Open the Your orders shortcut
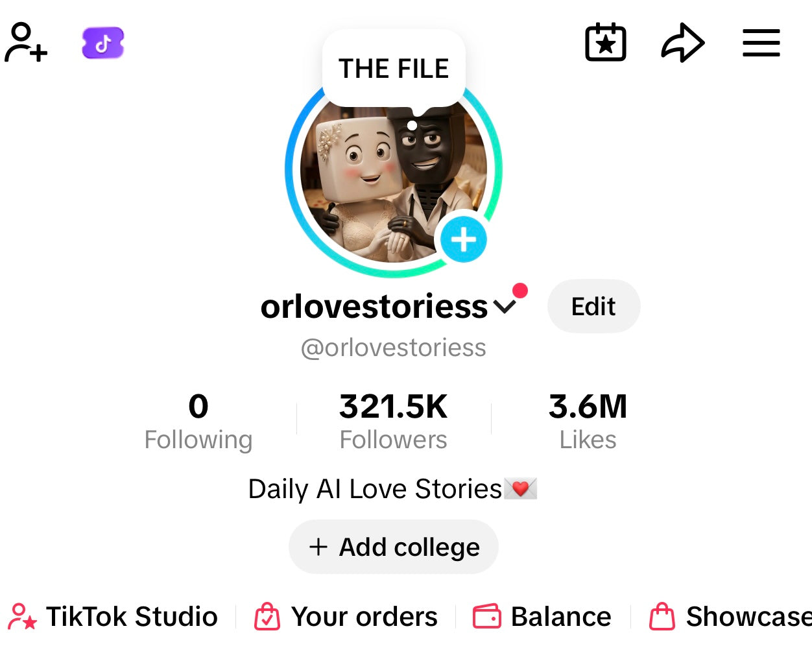812x646 pixels. point(346,617)
